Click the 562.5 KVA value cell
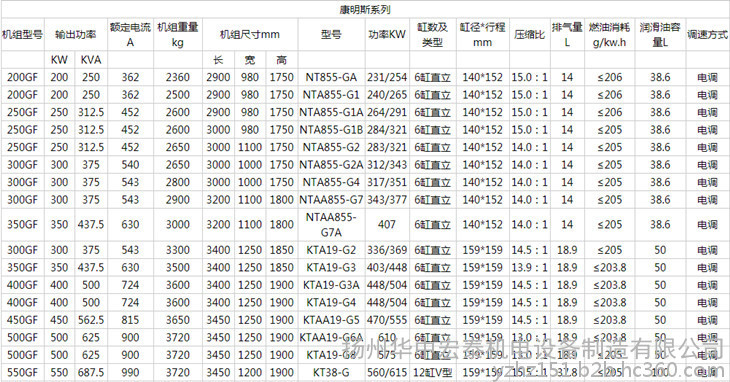730x382 pixels. [91, 320]
